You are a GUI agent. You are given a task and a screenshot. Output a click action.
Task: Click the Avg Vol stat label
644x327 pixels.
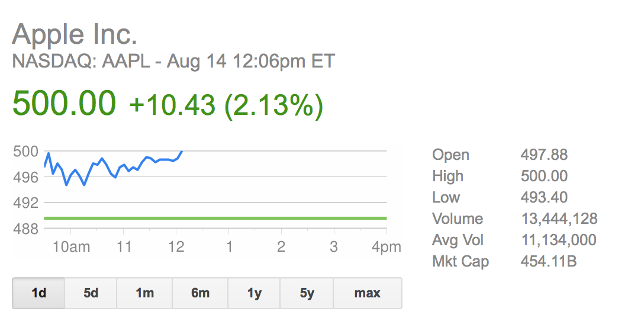(458, 241)
